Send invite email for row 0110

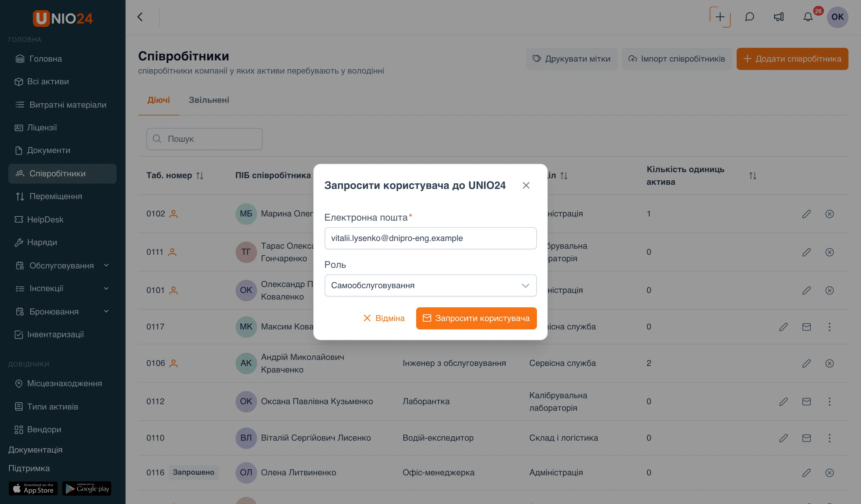point(806,438)
